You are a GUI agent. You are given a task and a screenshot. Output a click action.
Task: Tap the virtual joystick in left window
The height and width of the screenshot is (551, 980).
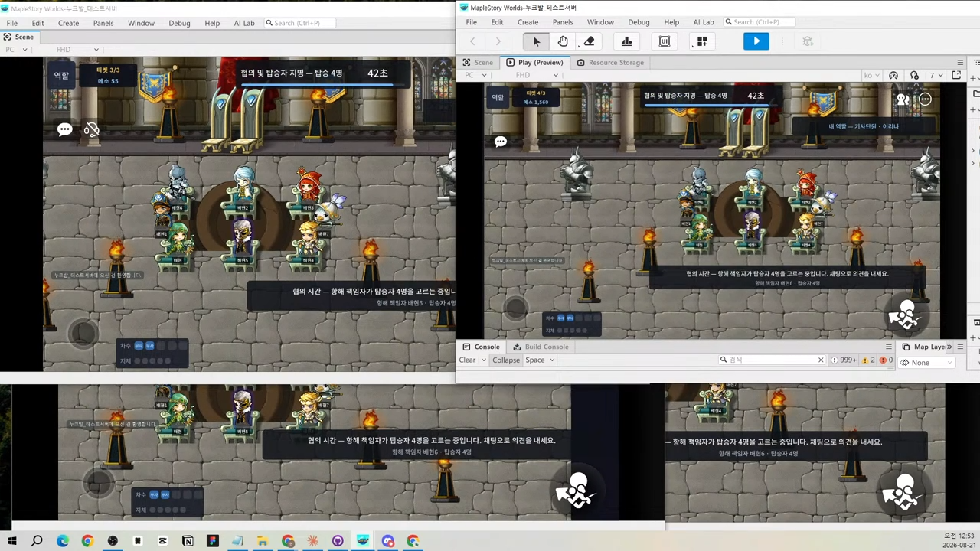(x=83, y=333)
